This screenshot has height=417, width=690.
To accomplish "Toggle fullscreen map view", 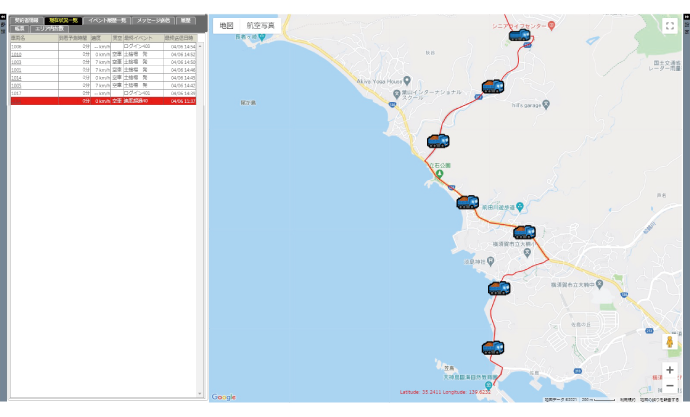I will tap(670, 26).
